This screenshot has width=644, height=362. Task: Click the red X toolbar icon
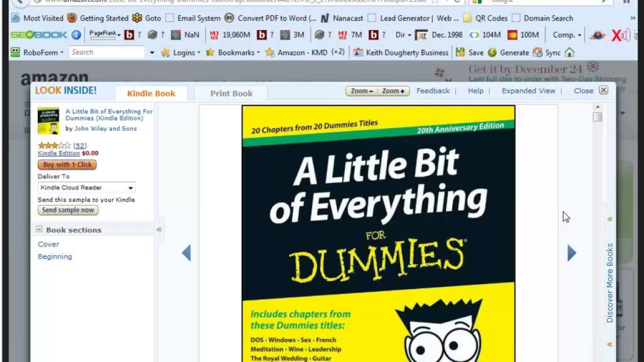617,35
